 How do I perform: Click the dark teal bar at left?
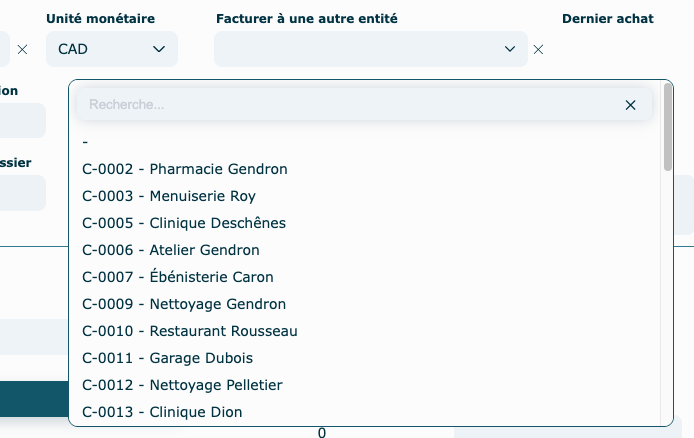33,398
